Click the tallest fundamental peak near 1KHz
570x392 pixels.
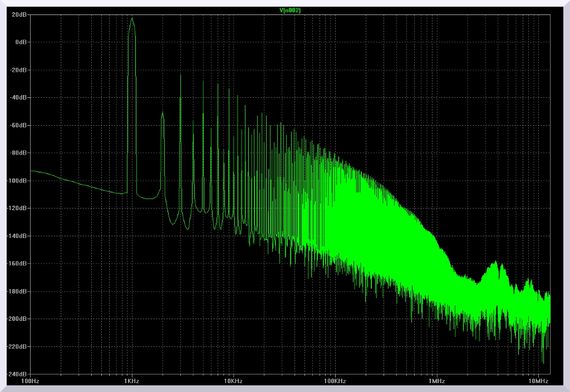(x=132, y=18)
